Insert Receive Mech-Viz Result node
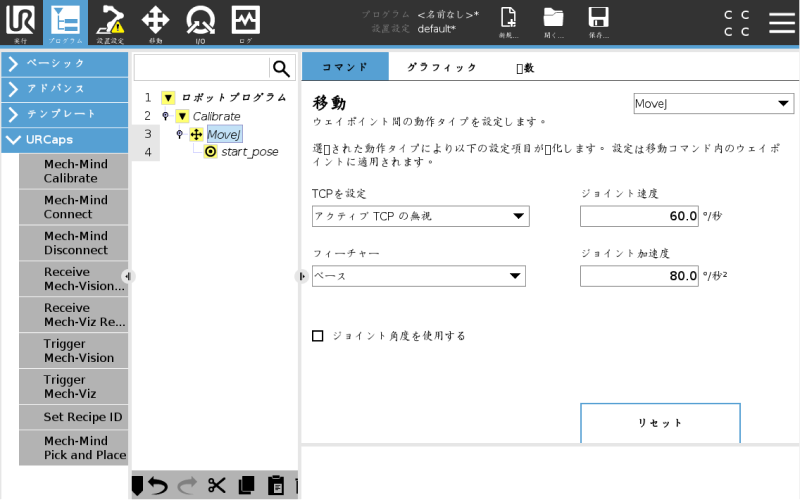 (73, 315)
